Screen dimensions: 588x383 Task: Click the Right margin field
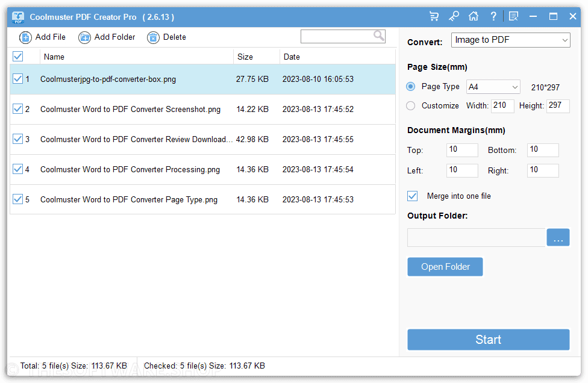point(543,170)
